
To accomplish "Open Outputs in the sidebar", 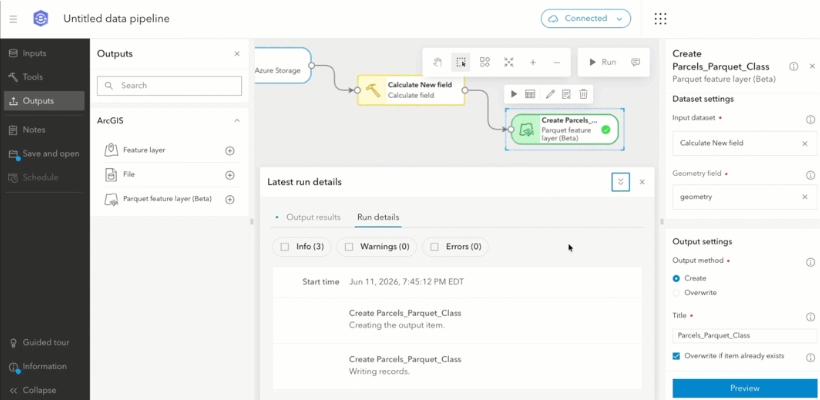I will pos(44,101).
